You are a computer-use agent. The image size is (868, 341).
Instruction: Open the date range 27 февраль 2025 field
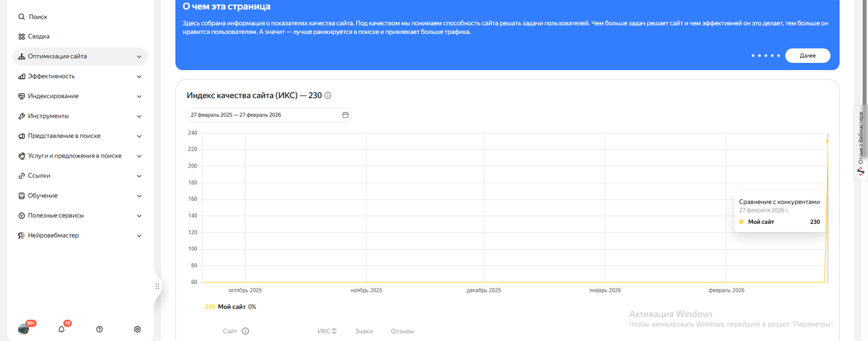[269, 115]
